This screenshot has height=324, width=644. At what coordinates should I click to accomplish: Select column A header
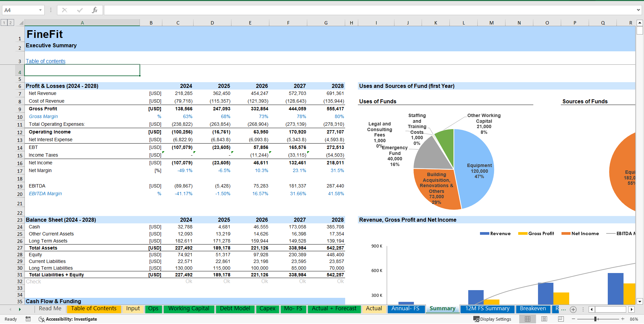82,23
